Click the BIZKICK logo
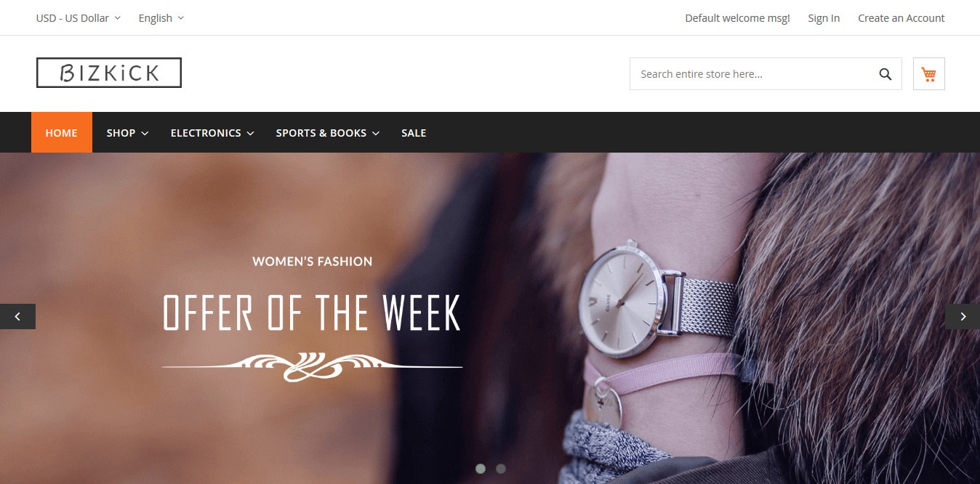Image resolution: width=980 pixels, height=484 pixels. point(109,73)
